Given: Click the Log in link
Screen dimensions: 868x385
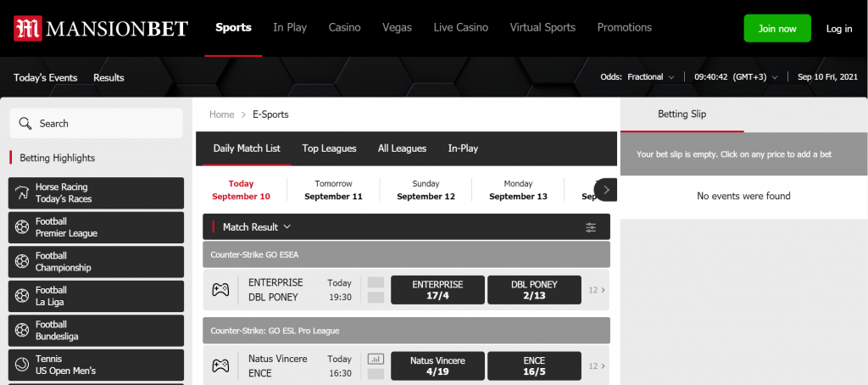Looking at the screenshot, I should pos(839,29).
